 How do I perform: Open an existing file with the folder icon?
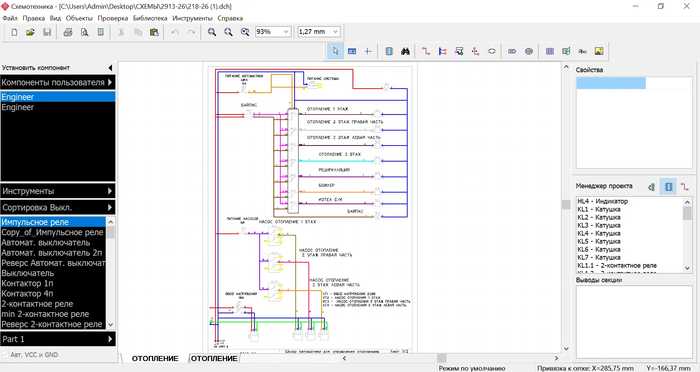[30, 32]
